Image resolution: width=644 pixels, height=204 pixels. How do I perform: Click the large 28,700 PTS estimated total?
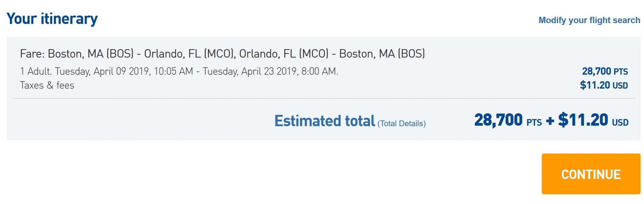[508, 120]
